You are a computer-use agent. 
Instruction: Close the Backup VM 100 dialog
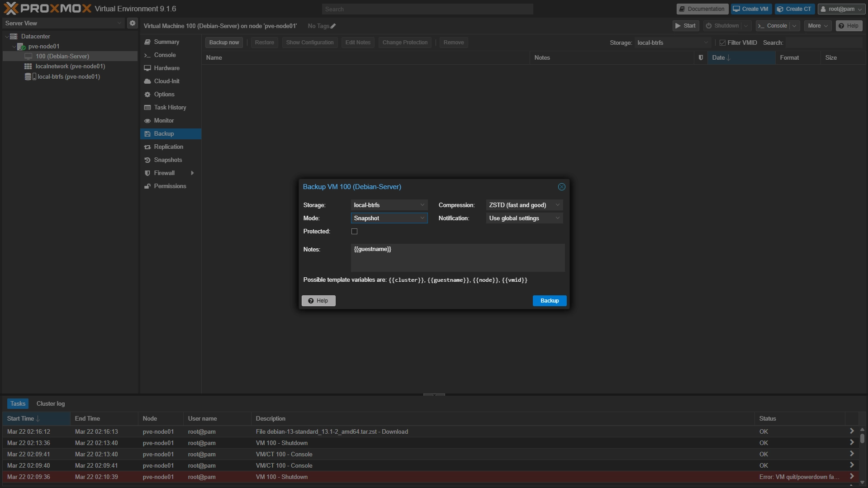coord(561,187)
